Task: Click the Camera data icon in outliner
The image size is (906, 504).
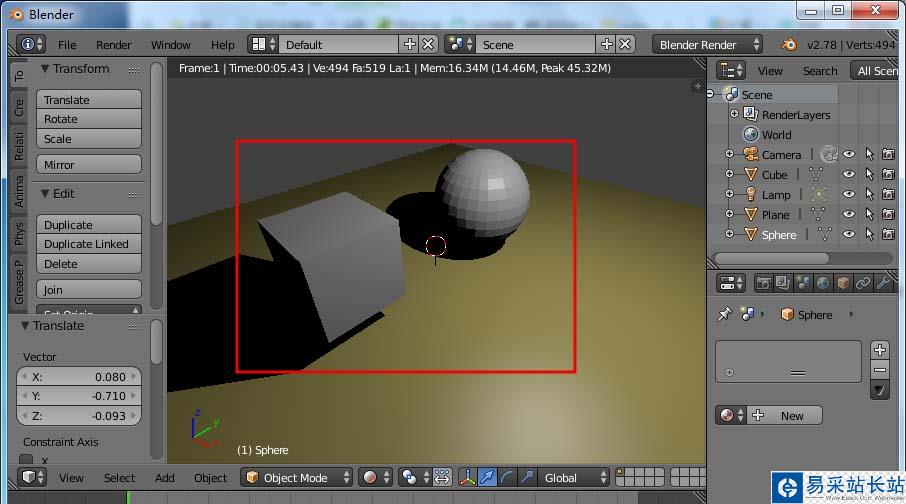Action: (829, 154)
